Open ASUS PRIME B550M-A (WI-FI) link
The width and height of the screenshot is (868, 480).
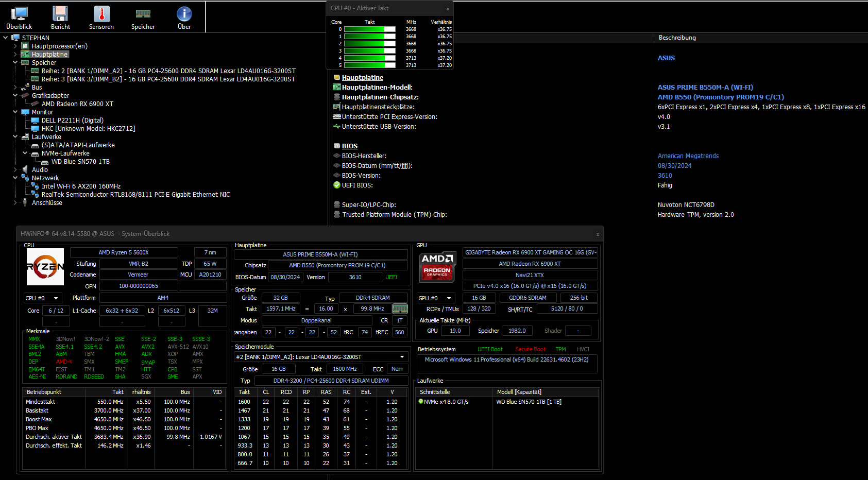pos(705,87)
